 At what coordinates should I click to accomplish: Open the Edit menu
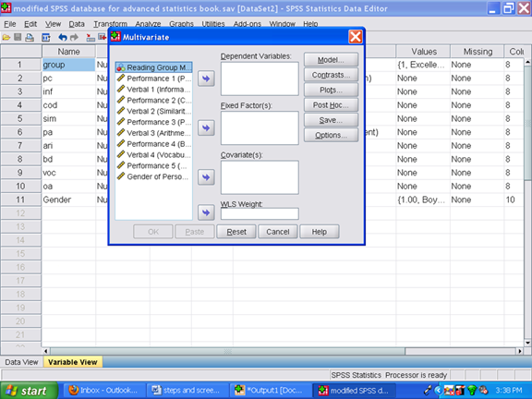[x=30, y=24]
